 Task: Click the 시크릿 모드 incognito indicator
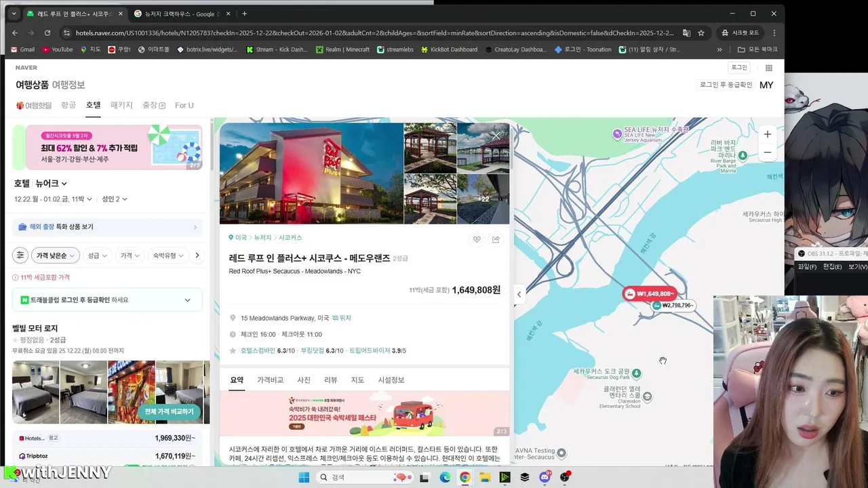point(741,33)
